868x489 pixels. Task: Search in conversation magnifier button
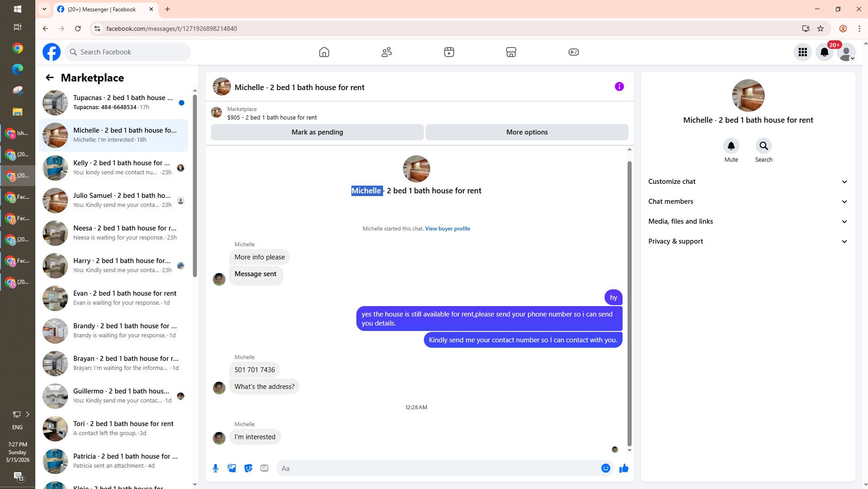[764, 146]
